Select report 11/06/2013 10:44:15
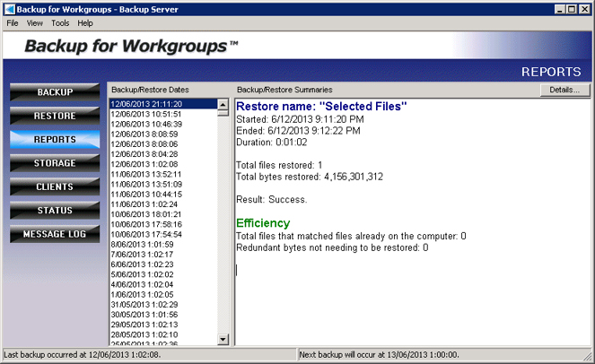Viewport: 595px width, 364px height. click(x=163, y=195)
